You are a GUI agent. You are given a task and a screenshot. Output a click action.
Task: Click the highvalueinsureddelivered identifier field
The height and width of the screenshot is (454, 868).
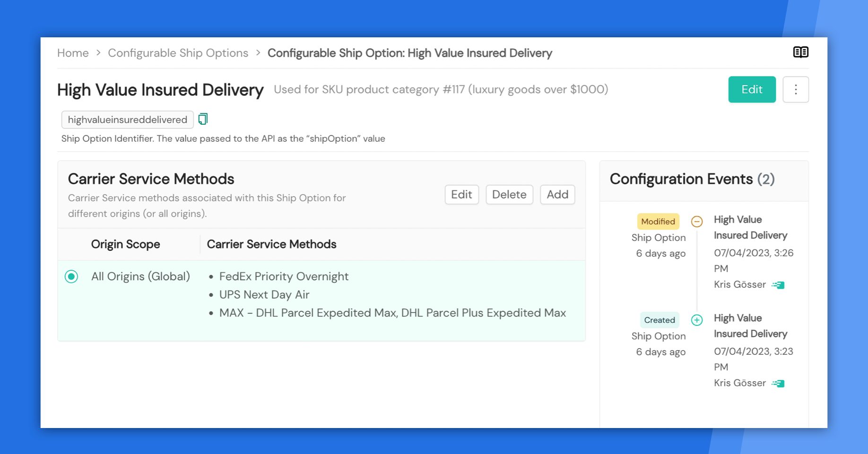tap(127, 120)
